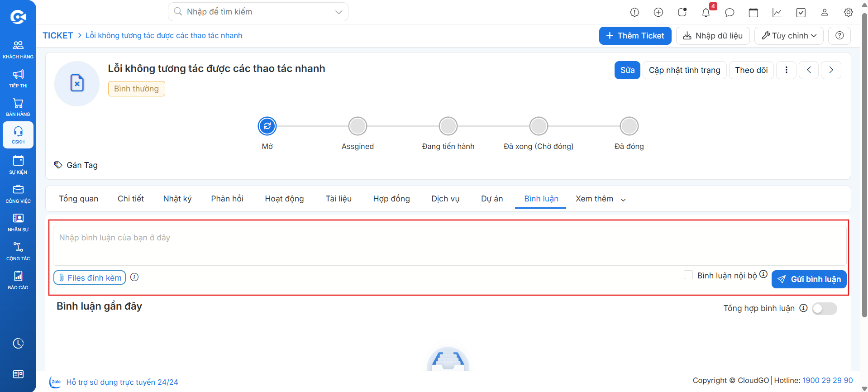868x392 pixels.
Task: Open the recent history clock icon
Action: 18,343
